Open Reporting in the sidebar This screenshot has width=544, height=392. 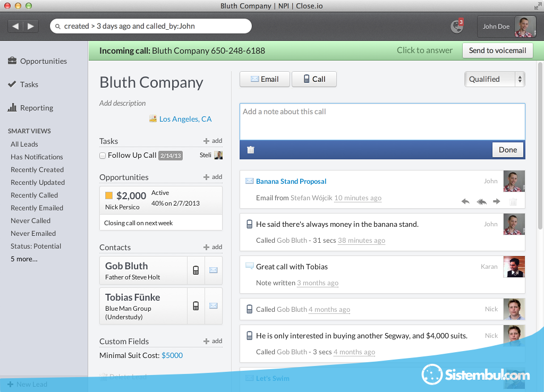pos(30,107)
